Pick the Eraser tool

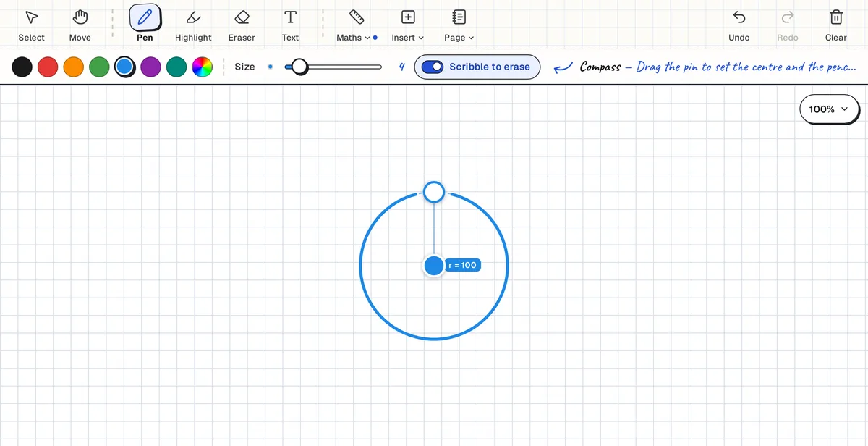tap(242, 25)
